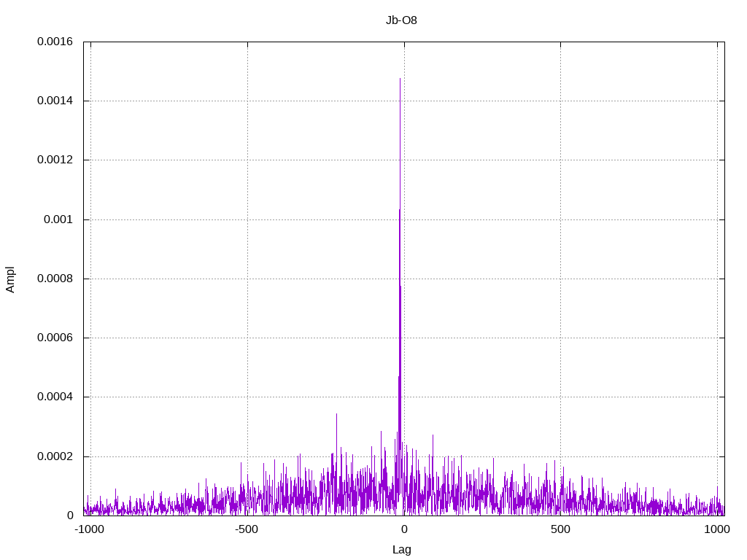Click the y-axis tick value 0.0012
The width and height of the screenshot is (747, 560).
tap(55, 160)
